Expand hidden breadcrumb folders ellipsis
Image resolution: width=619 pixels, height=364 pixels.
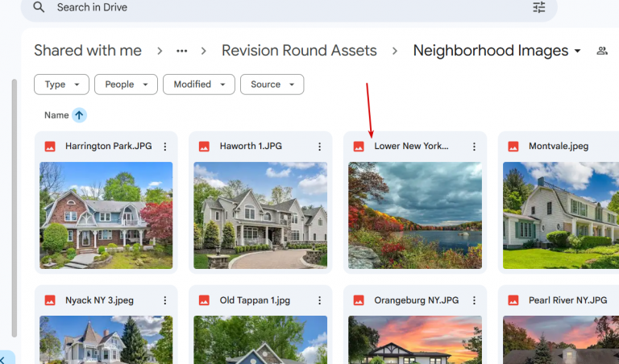coord(181,51)
